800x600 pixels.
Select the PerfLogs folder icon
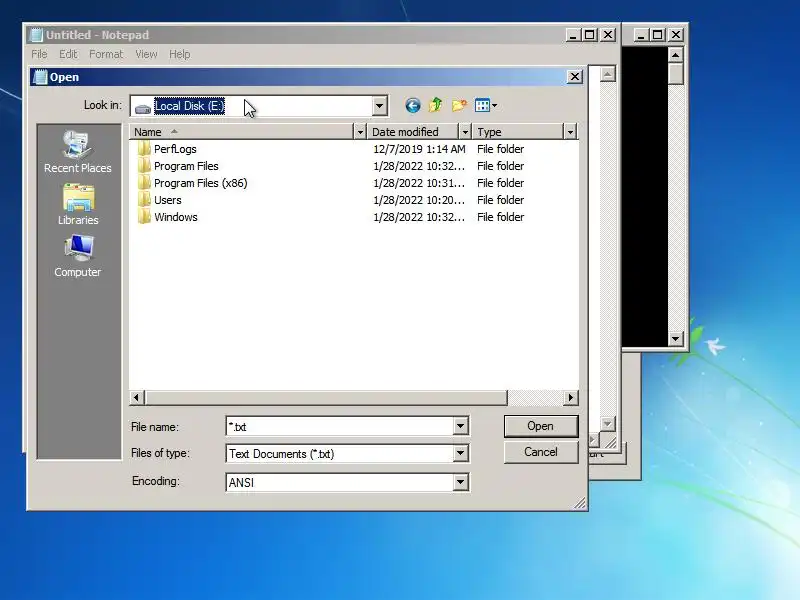(x=144, y=148)
